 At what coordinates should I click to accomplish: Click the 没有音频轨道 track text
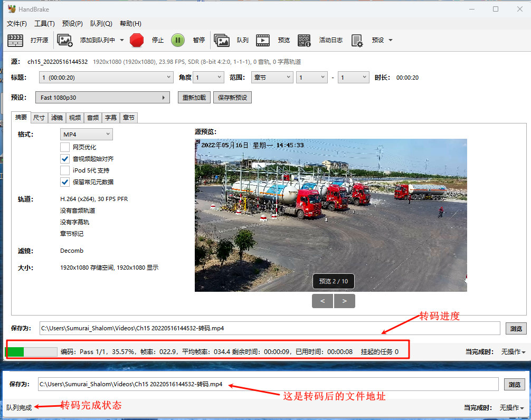78,211
